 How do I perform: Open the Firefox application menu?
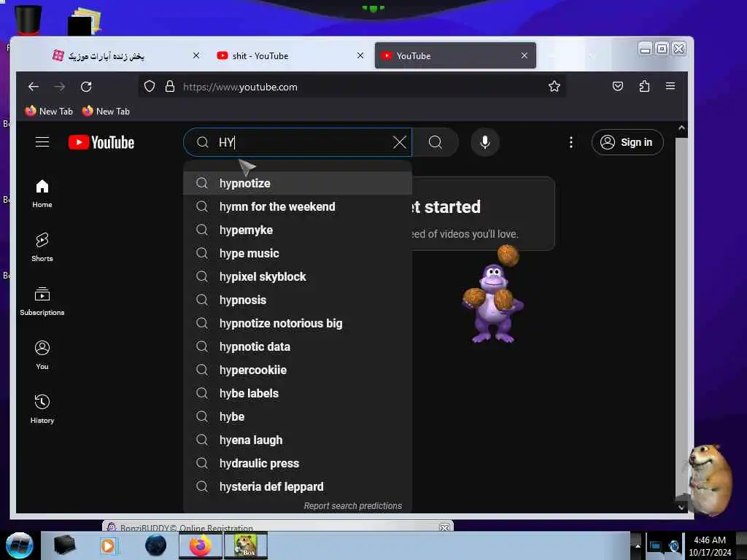pos(670,86)
